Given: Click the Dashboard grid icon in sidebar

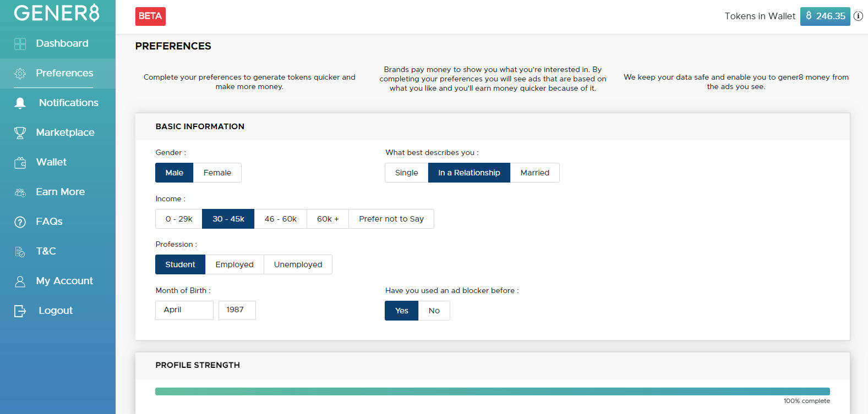Looking at the screenshot, I should click(20, 44).
